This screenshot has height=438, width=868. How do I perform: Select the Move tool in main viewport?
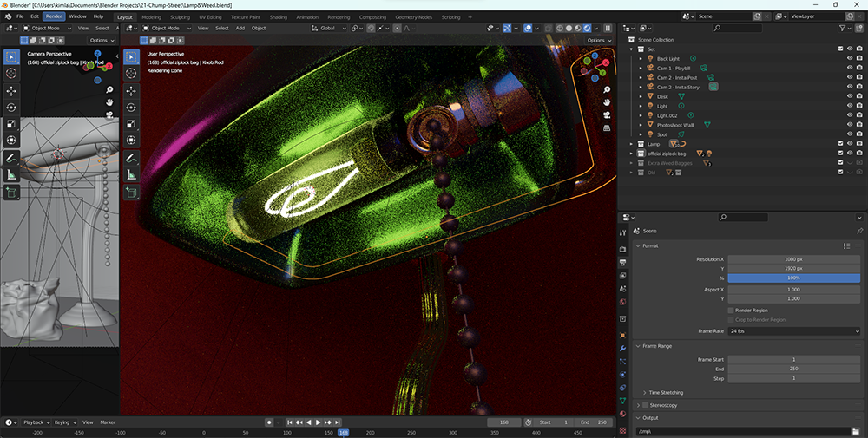pyautogui.click(x=131, y=91)
